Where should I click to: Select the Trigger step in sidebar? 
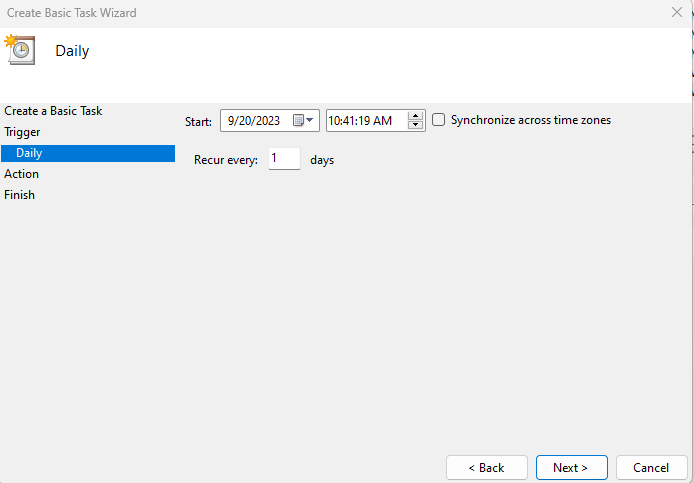22,132
